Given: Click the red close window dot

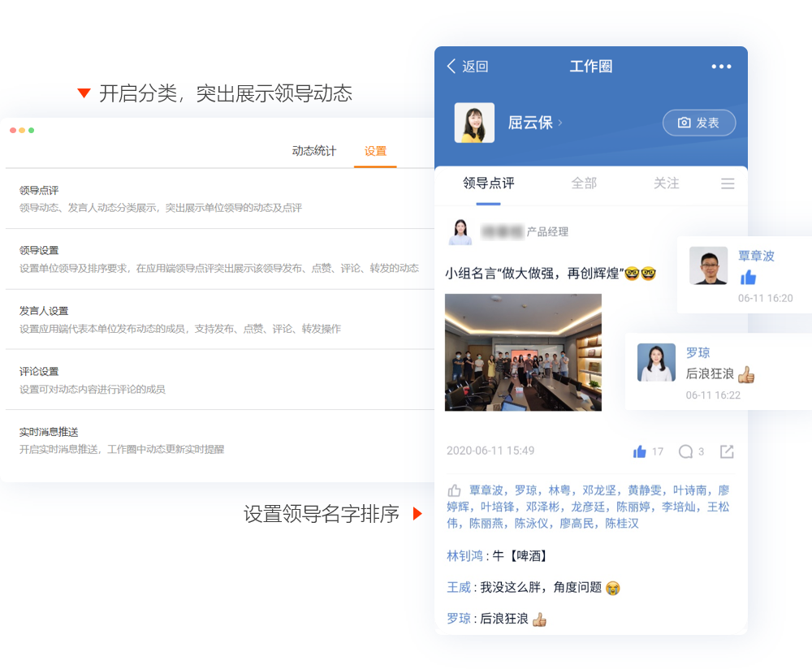Looking at the screenshot, I should pyautogui.click(x=13, y=131).
